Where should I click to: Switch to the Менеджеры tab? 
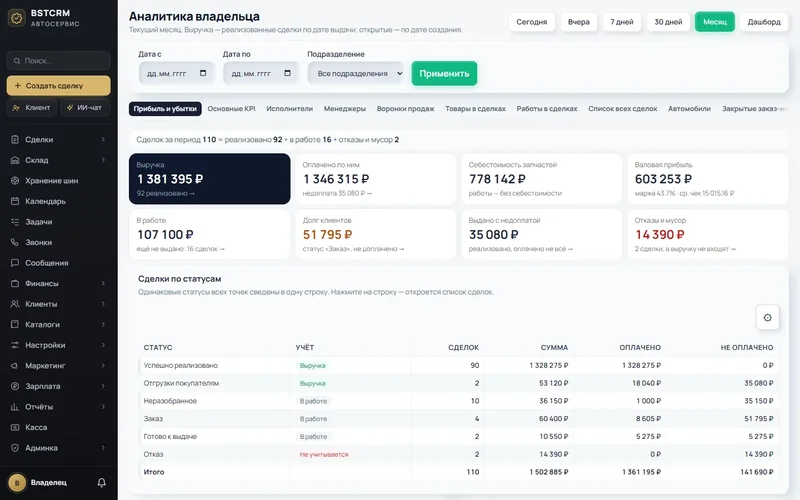point(345,109)
